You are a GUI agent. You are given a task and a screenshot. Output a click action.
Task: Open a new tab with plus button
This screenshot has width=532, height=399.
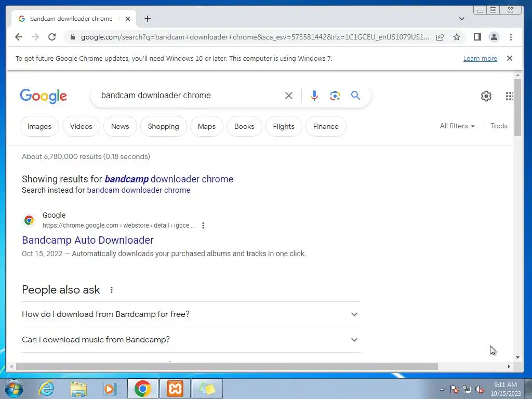tap(147, 19)
